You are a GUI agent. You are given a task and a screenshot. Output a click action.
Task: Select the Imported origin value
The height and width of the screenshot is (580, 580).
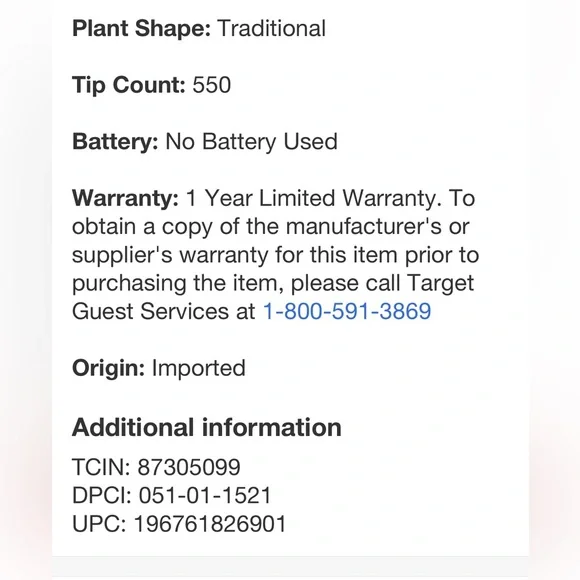pyautogui.click(x=199, y=368)
